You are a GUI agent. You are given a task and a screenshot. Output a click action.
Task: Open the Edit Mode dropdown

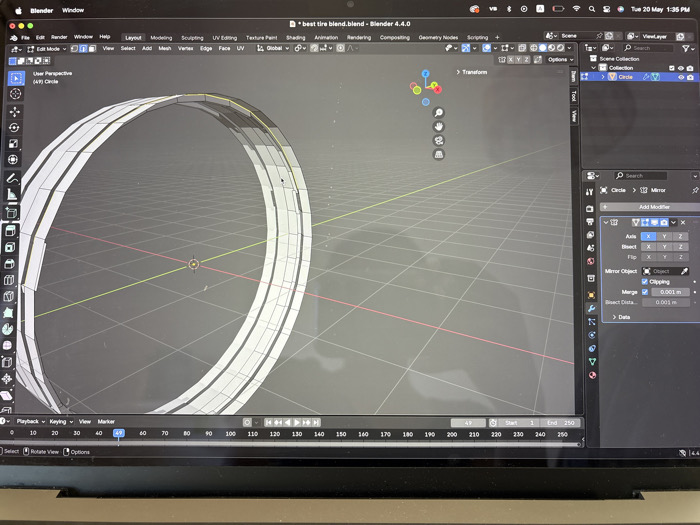tap(47, 49)
